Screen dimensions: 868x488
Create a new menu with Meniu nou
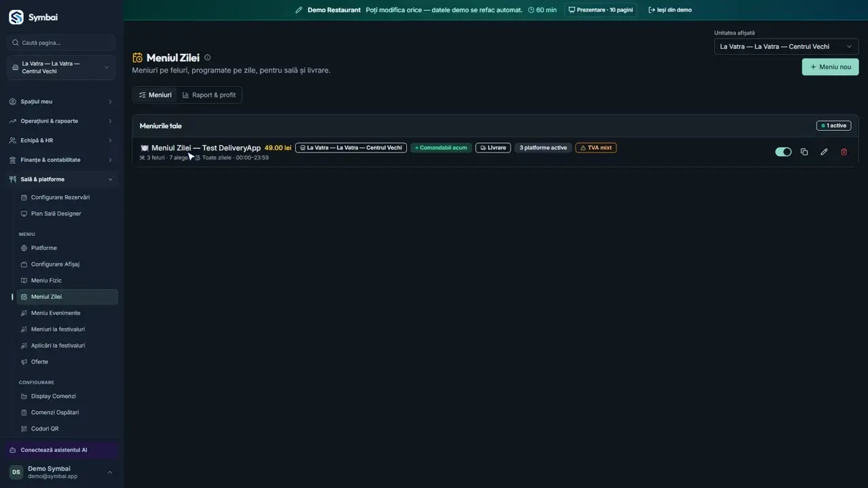[x=830, y=67]
